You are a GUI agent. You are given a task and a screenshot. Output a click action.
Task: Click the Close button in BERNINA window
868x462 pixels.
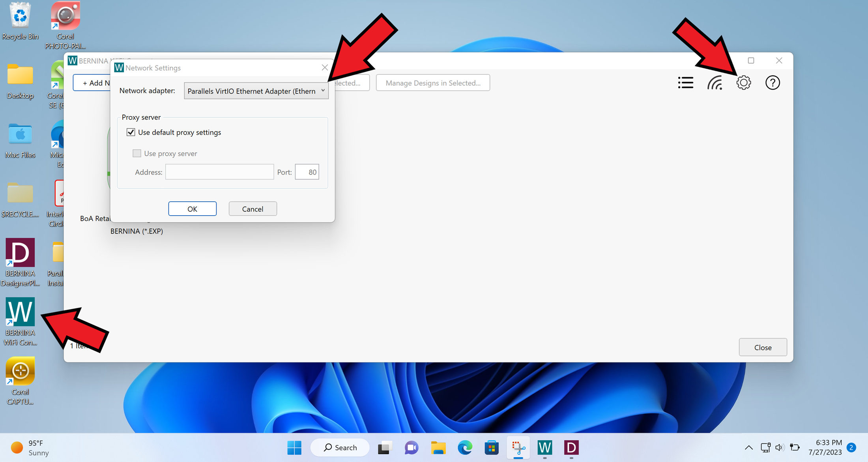coord(763,347)
